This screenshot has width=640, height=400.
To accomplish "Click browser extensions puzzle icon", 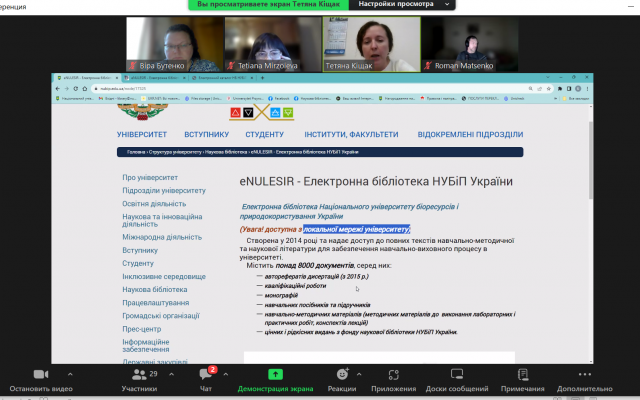I will pyautogui.click(x=560, y=89).
